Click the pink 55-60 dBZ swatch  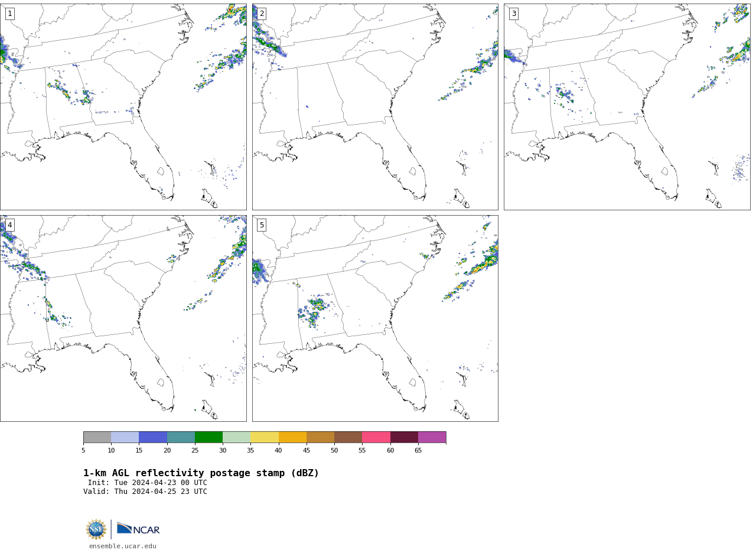click(376, 437)
